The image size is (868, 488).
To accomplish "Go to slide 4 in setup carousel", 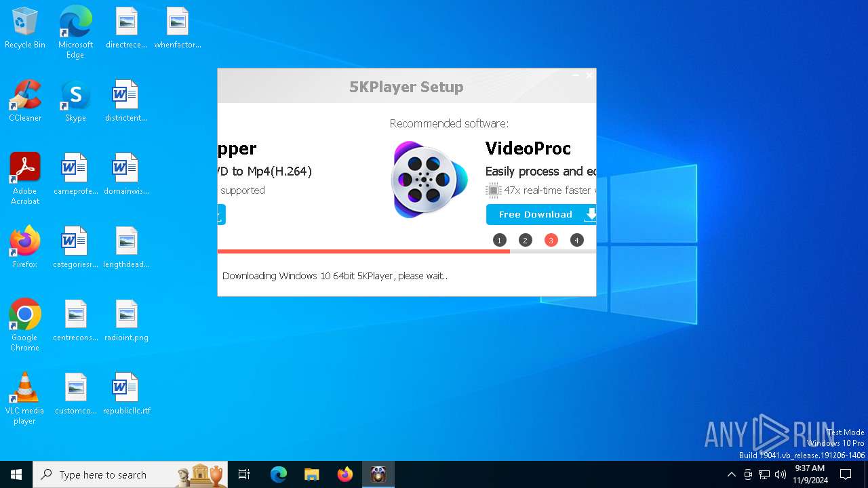I will tap(577, 240).
